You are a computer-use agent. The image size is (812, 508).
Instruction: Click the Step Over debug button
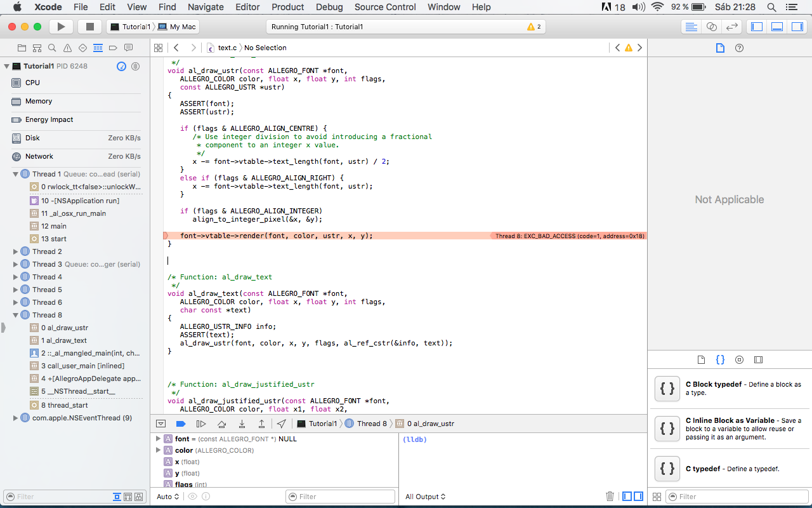pos(221,424)
